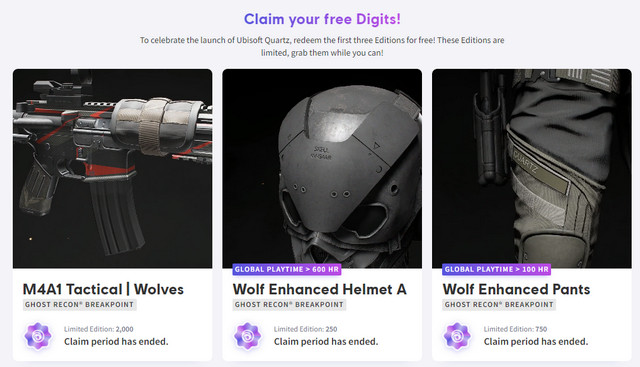Open the Wolf Enhanced Helmet A image
The height and width of the screenshot is (367, 640).
pos(322,169)
